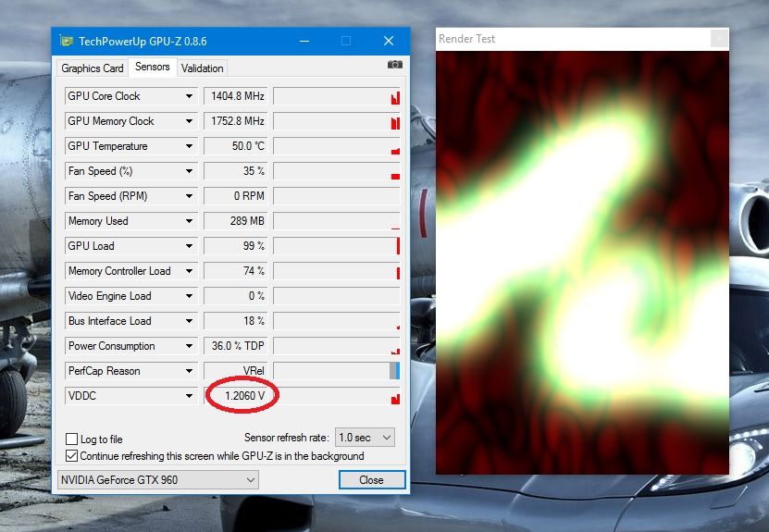
Task: Click the PerfCap Reason history graph
Action: coord(337,371)
